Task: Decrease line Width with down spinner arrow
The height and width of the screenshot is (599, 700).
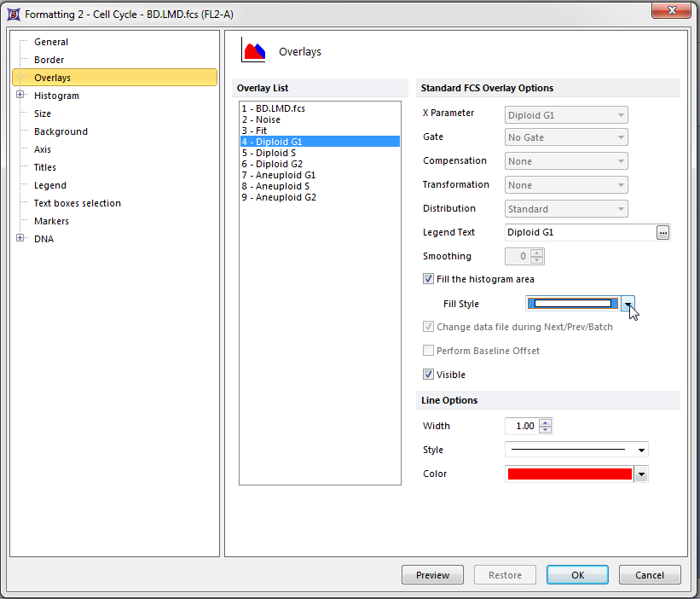Action: (546, 430)
